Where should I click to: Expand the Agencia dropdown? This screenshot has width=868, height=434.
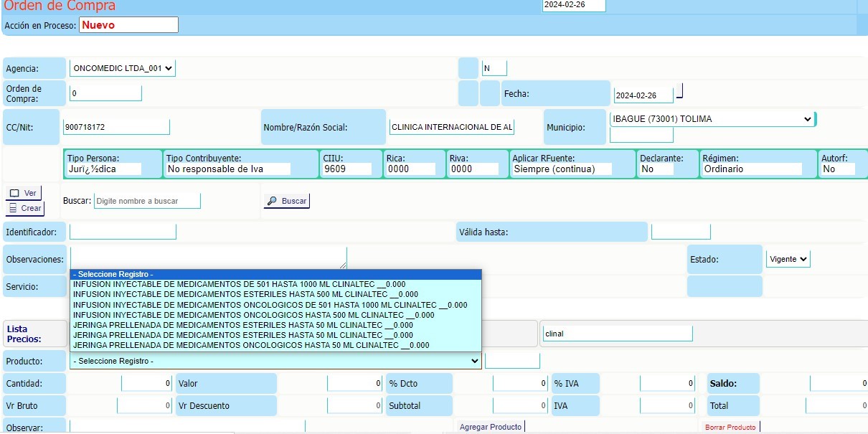pos(169,68)
